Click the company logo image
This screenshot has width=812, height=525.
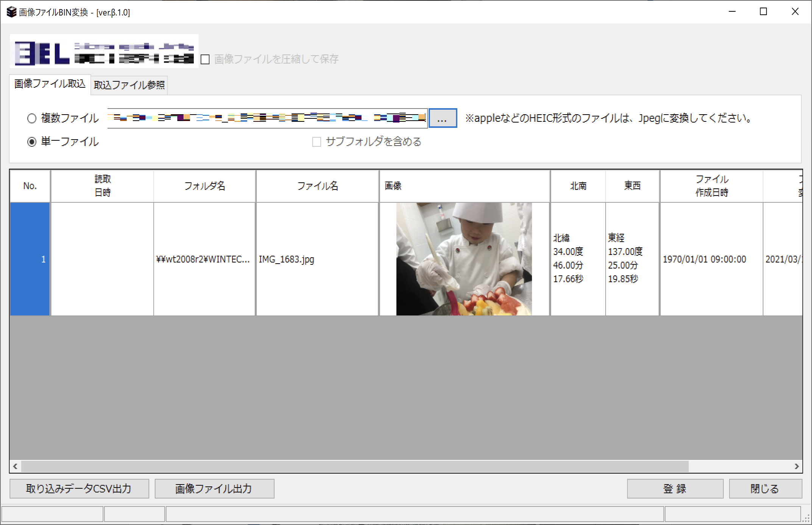coord(104,52)
